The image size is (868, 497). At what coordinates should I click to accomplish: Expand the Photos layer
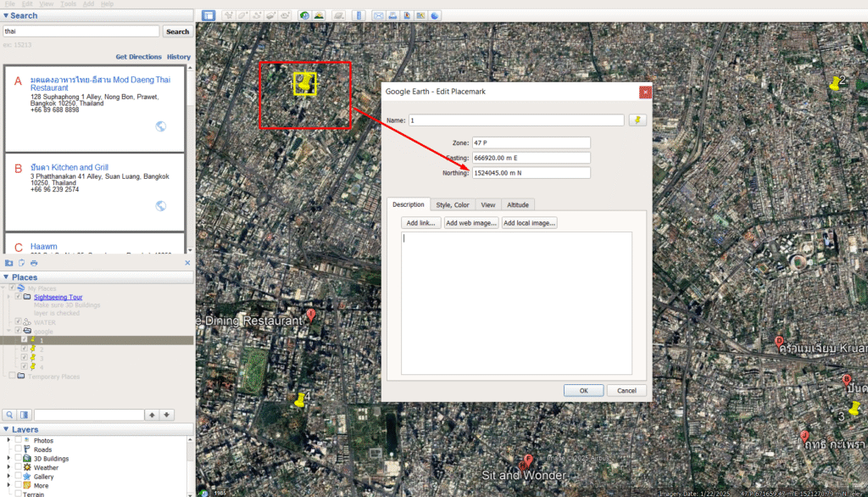click(8, 440)
